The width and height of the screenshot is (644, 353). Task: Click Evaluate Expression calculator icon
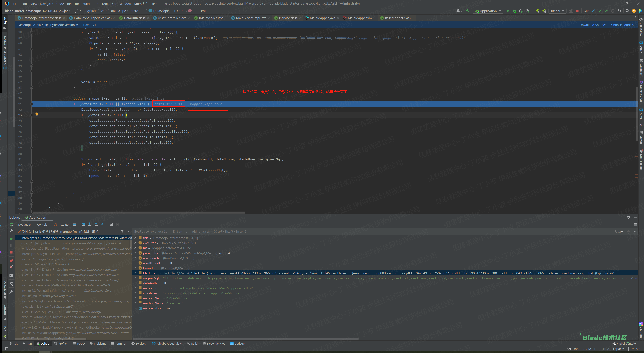[111, 224]
